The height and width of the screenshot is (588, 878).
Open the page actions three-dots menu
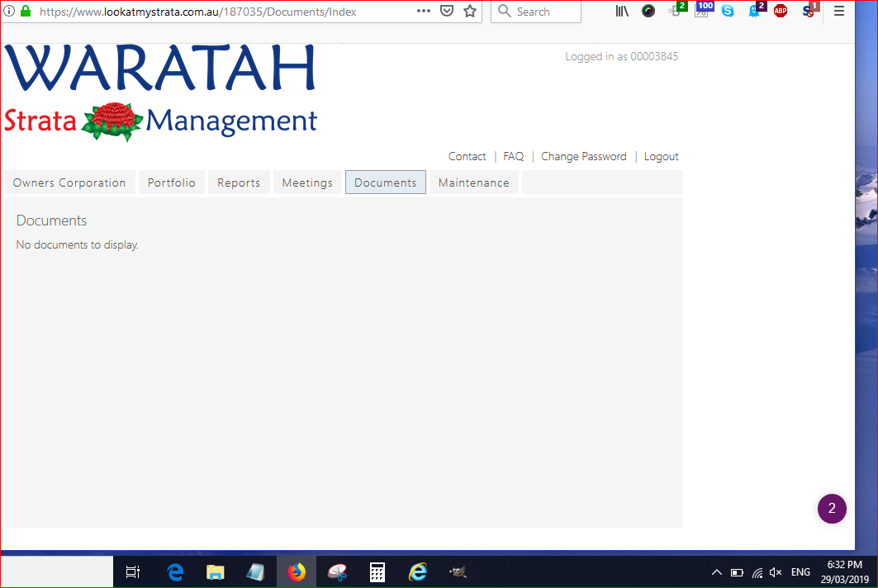[x=424, y=11]
